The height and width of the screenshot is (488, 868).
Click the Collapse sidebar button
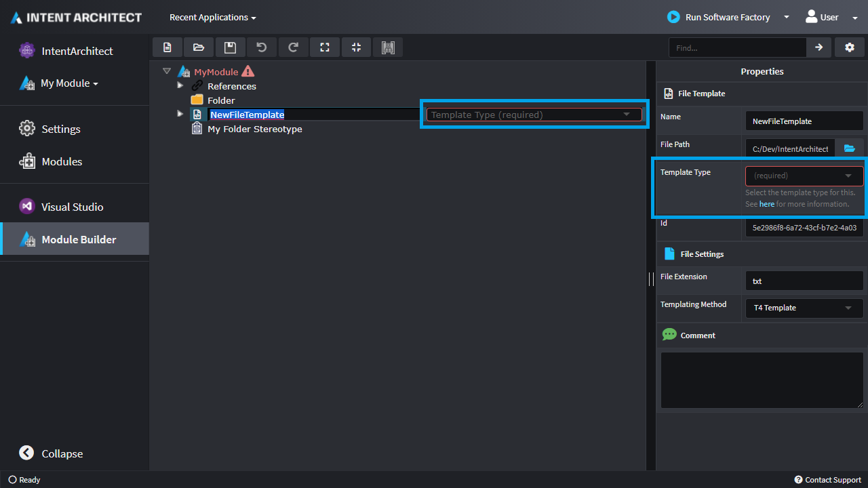52,453
